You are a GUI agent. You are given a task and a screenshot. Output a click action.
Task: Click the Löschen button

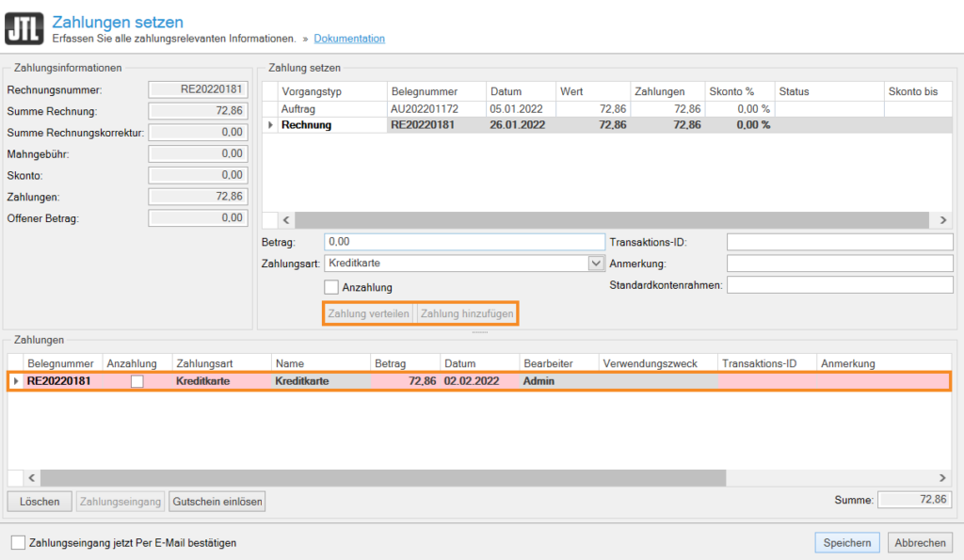pyautogui.click(x=40, y=502)
